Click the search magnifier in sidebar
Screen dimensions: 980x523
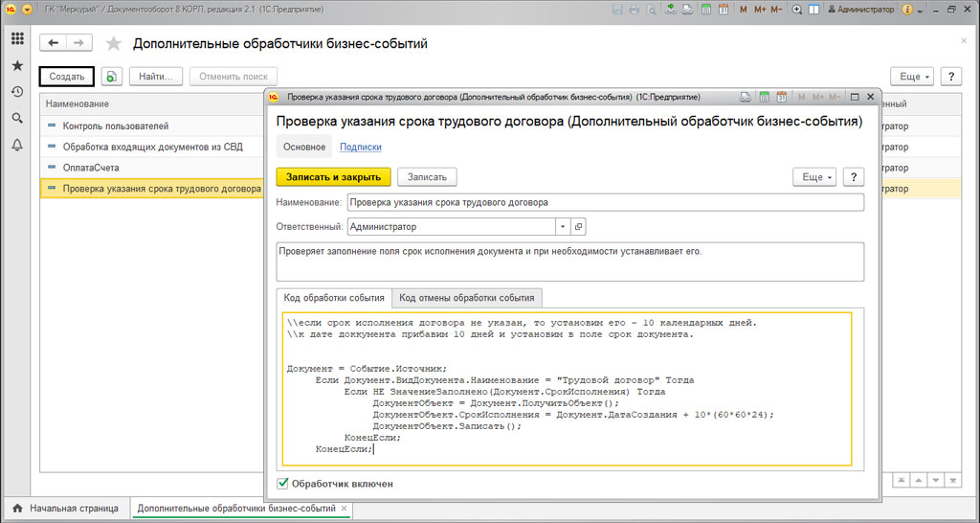(17, 118)
